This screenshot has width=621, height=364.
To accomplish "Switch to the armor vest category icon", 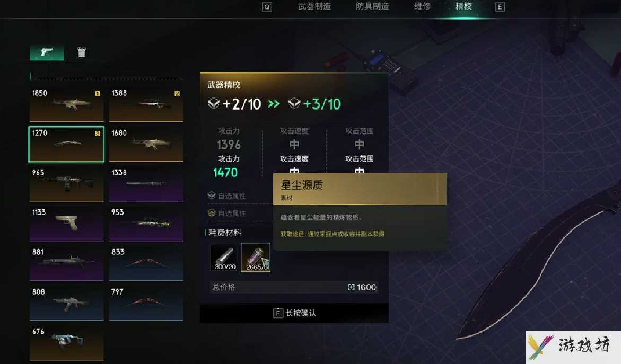I will 81,52.
